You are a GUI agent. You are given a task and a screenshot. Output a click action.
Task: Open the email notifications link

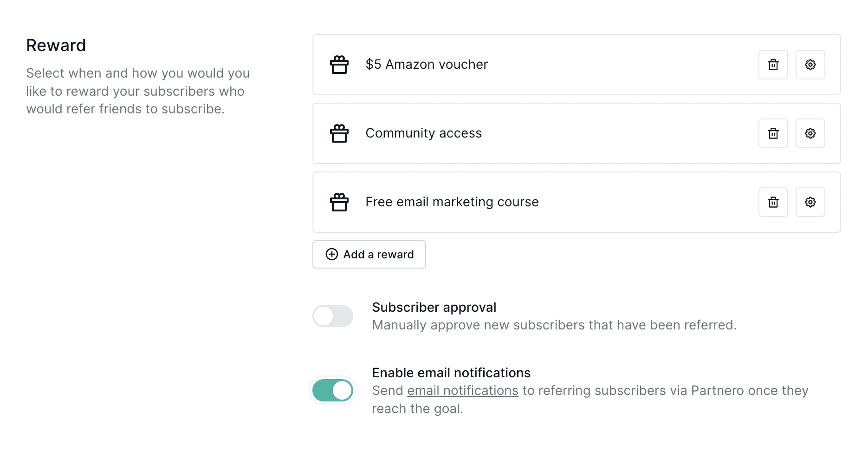462,391
